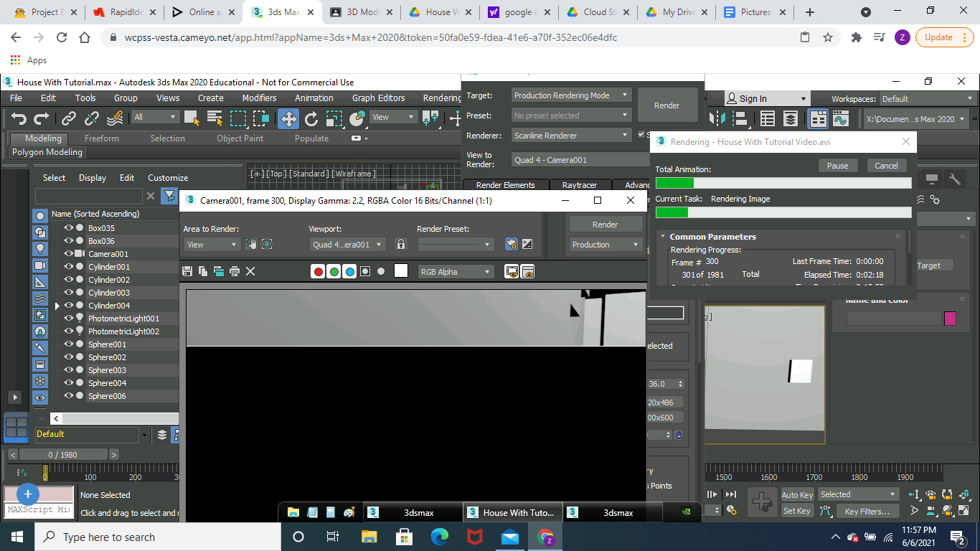This screenshot has width=980, height=551.
Task: Open Environment and Effects exposure icon
Action: [x=527, y=245]
